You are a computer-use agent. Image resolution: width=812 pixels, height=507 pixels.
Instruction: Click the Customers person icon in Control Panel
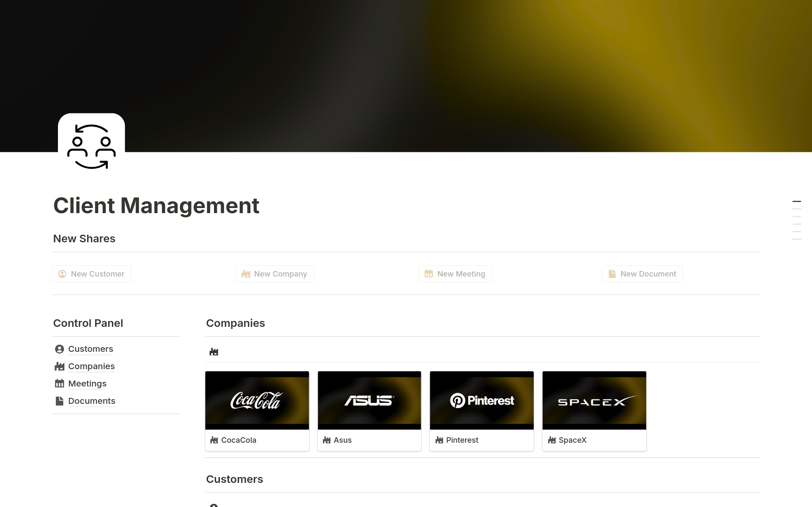(x=59, y=349)
